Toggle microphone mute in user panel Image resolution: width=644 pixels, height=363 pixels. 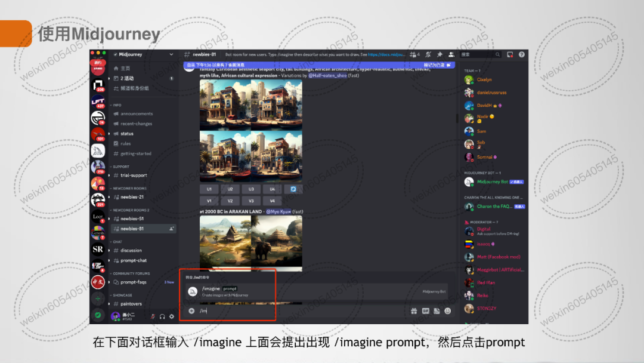153,316
